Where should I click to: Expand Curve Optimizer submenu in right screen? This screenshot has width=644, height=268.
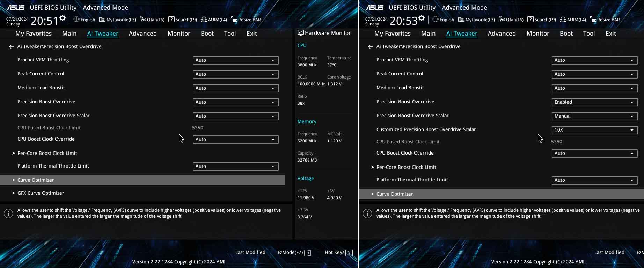(x=502, y=194)
